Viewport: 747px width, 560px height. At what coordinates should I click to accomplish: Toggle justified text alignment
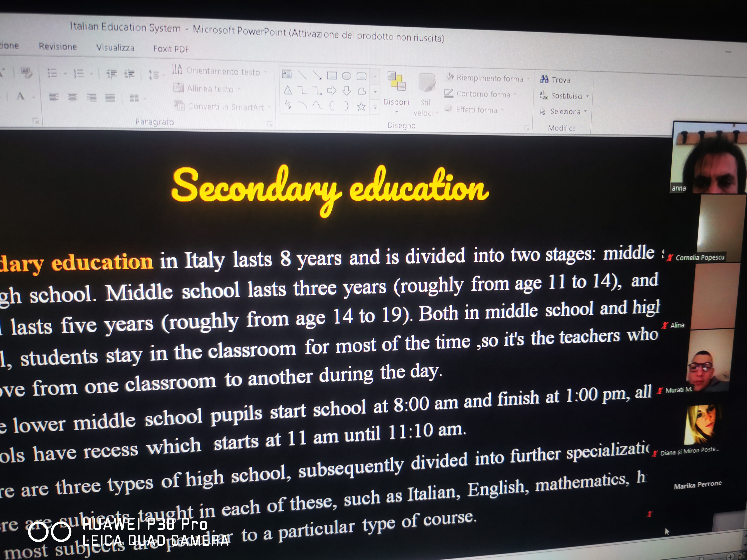coord(110,98)
